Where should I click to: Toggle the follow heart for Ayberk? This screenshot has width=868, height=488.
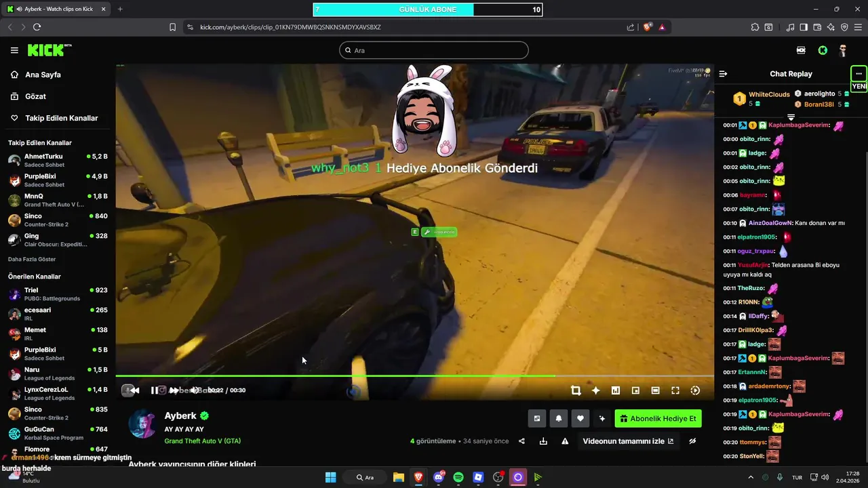[580, 419]
